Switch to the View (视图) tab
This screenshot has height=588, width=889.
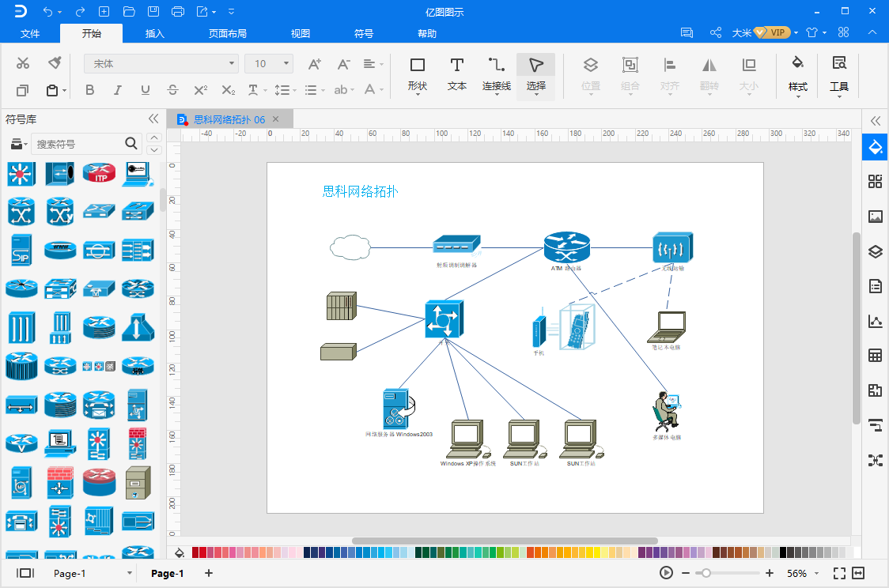pos(301,33)
